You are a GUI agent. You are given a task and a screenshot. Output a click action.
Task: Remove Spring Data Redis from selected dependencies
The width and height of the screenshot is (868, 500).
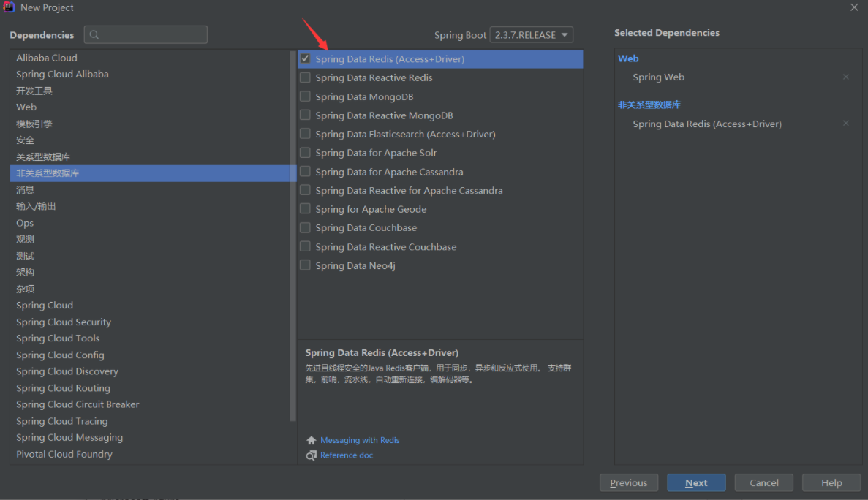[846, 124]
